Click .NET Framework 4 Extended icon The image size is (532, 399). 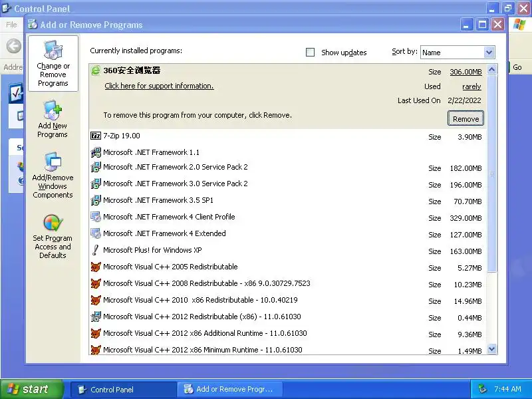[x=96, y=233]
